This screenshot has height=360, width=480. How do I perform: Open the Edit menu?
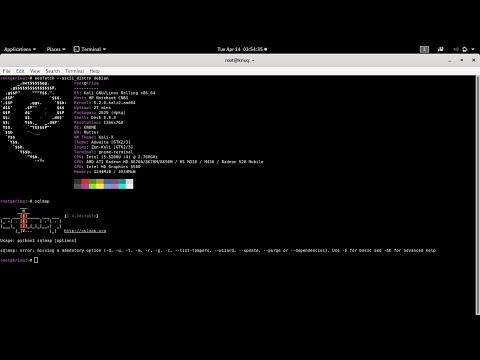20,71
